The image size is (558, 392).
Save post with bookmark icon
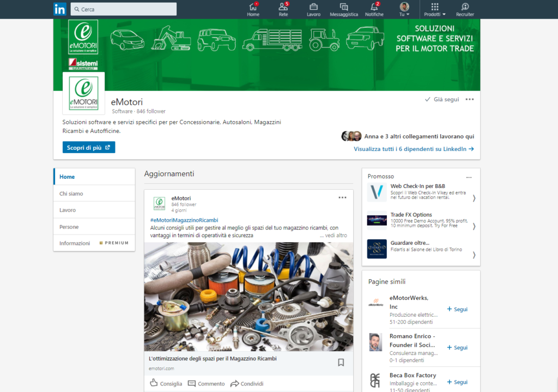341,363
